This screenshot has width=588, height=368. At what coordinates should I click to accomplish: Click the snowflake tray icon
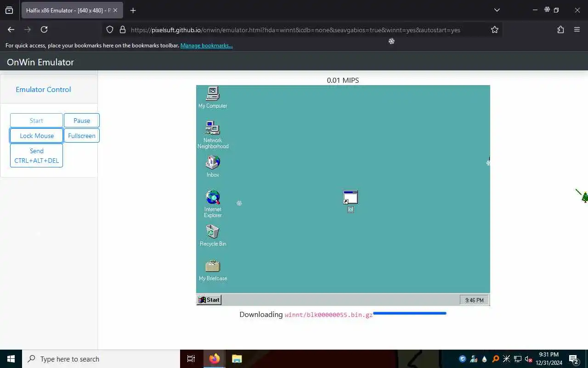[506, 359]
